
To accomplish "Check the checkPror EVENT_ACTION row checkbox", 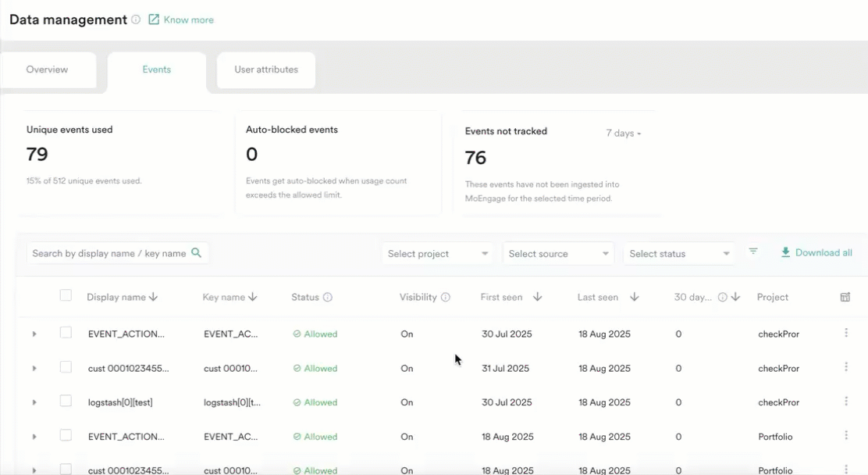I will (x=66, y=333).
